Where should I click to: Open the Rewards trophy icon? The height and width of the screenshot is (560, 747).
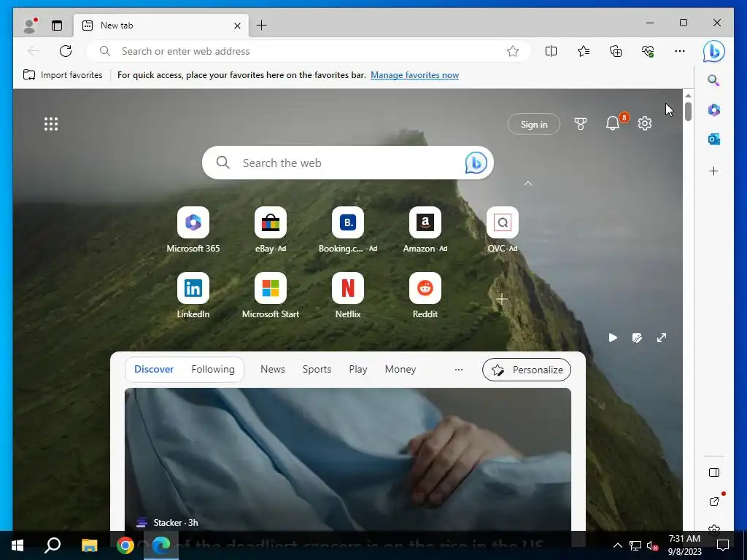click(580, 124)
